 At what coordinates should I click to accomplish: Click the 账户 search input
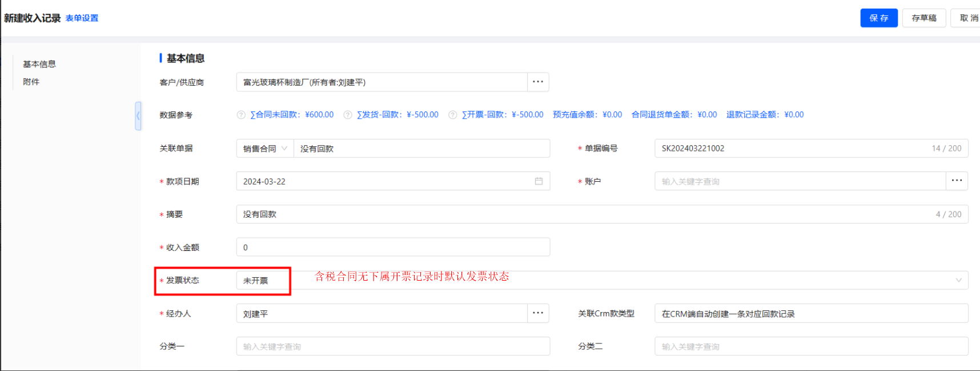click(800, 181)
